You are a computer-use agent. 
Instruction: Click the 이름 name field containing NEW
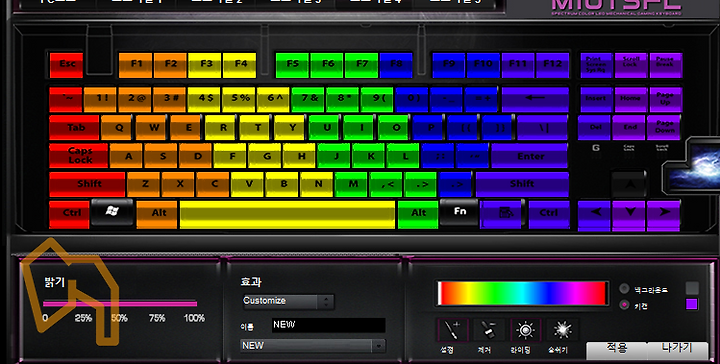(328, 325)
